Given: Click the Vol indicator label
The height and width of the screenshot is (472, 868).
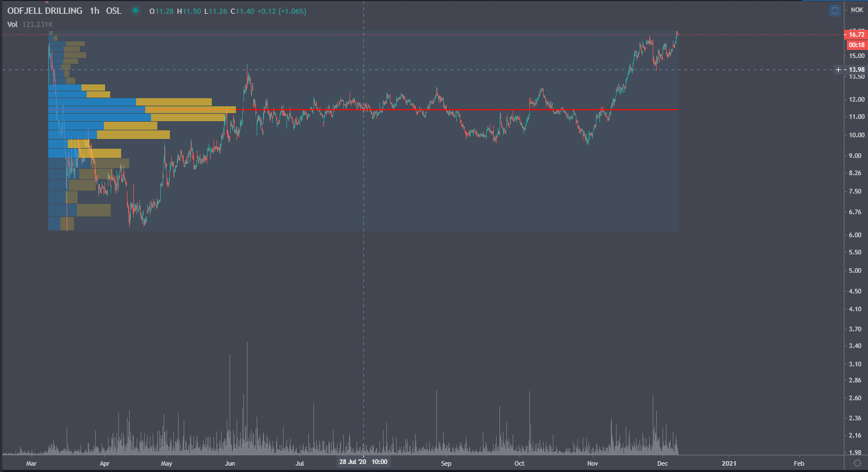Looking at the screenshot, I should click(13, 24).
